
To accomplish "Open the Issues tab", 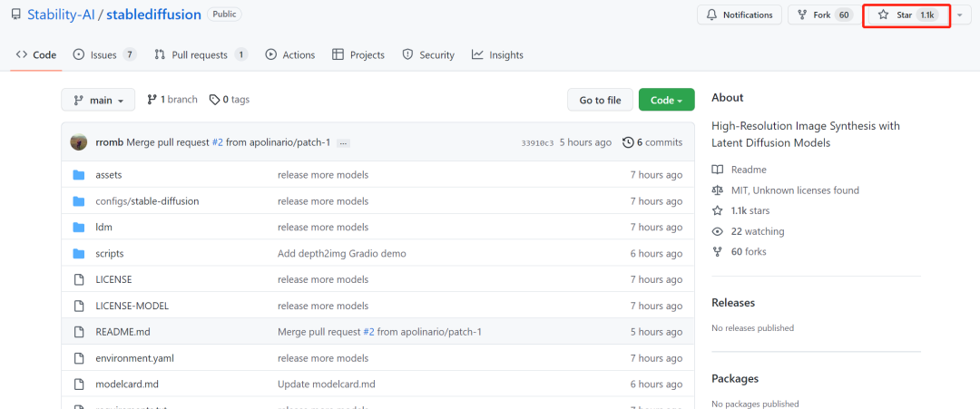I will pos(105,55).
